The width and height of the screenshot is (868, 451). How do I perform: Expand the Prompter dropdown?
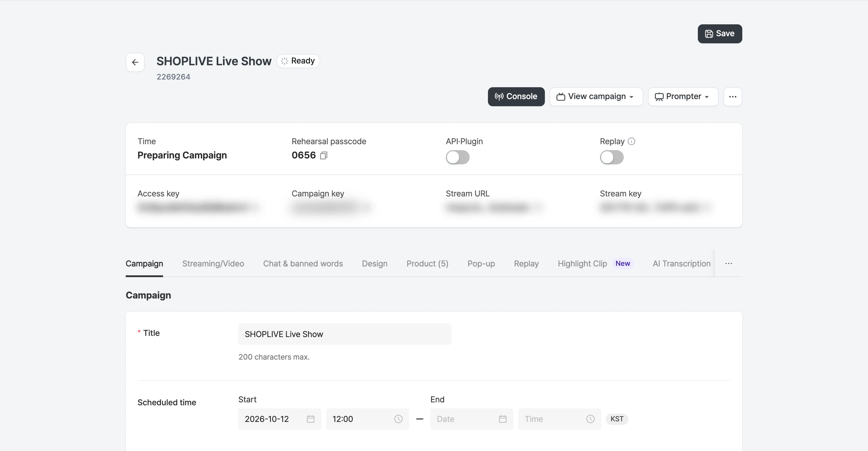[683, 96]
